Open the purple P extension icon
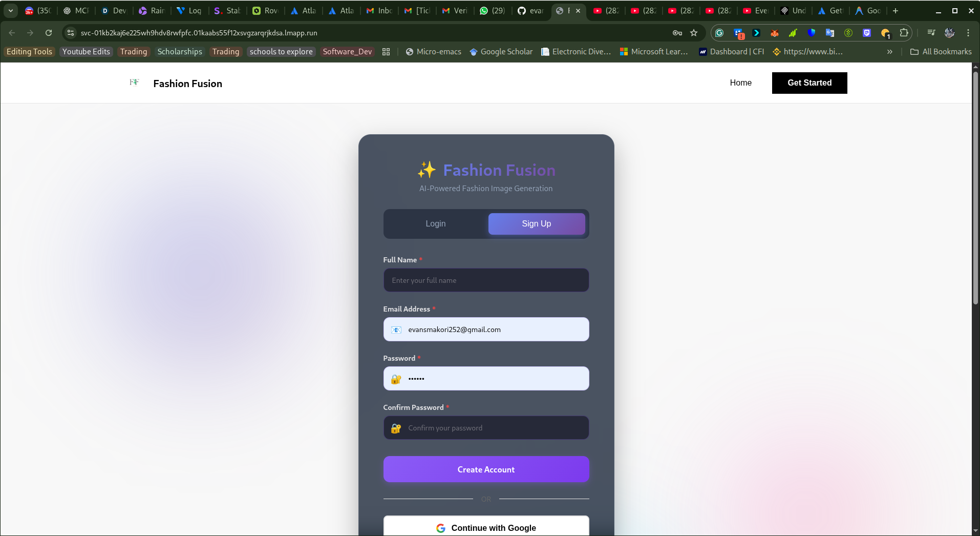The width and height of the screenshot is (980, 536). click(x=867, y=33)
